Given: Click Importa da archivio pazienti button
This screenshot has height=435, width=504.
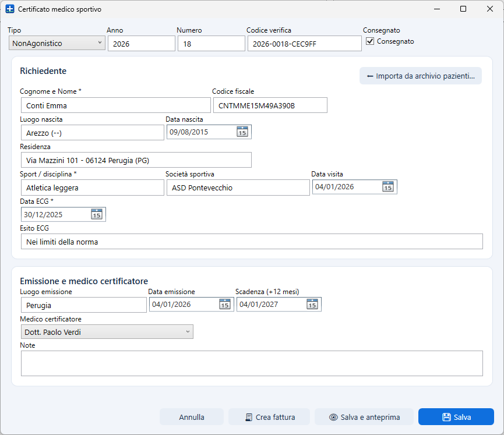Looking at the screenshot, I should (x=421, y=76).
